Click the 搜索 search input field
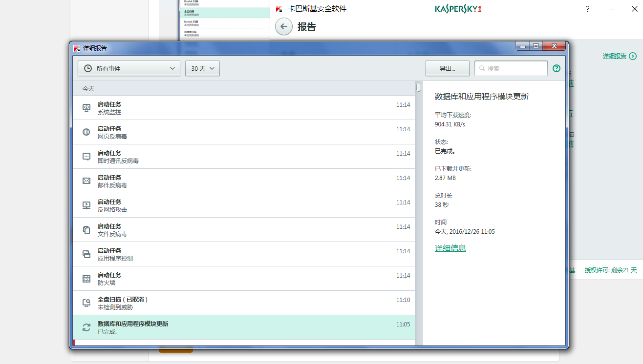643x364 pixels. (x=511, y=68)
